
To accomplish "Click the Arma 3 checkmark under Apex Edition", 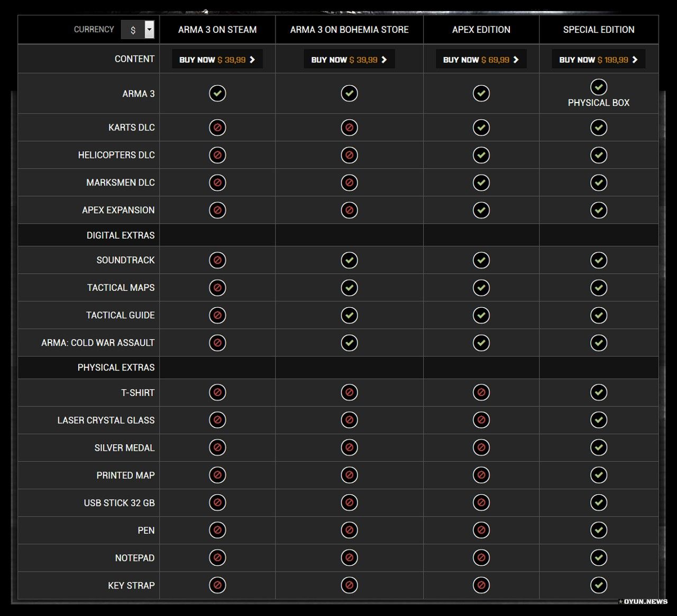I will point(481,94).
